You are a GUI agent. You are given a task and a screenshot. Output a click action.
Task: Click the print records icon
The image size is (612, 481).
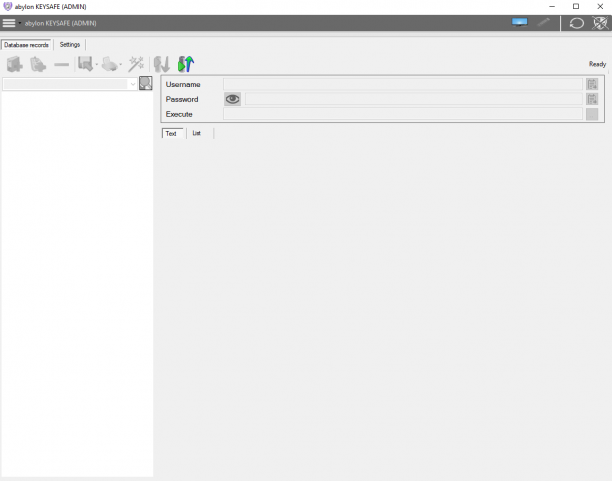click(x=110, y=64)
